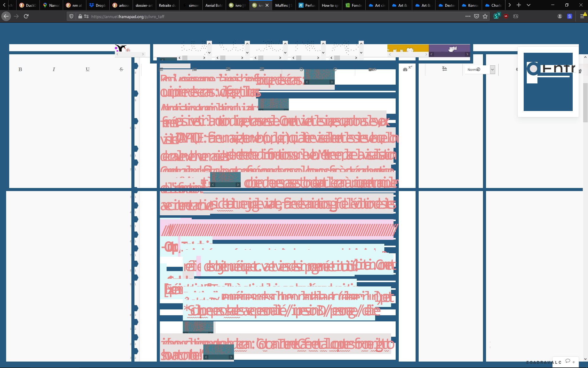Open a new browser tab
Screen dimensions: 588x368
pyautogui.click(x=519, y=5)
